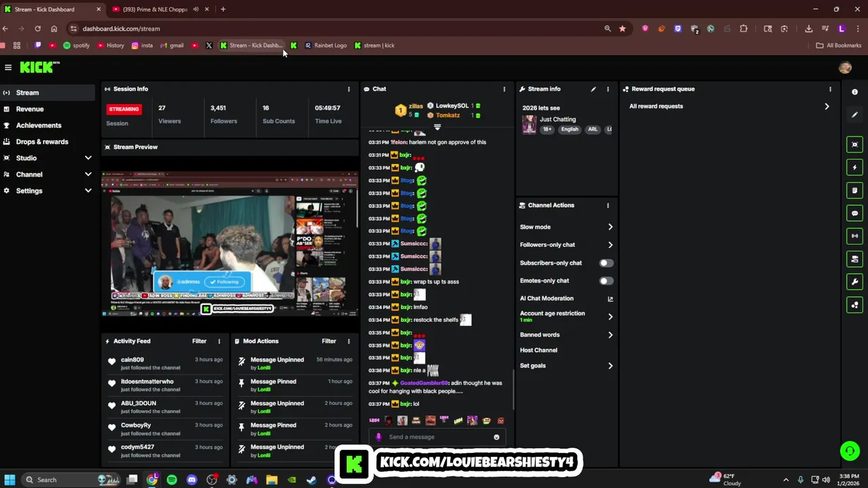Image resolution: width=868 pixels, height=488 pixels.
Task: Open AI Chat Moderation external link
Action: coord(610,298)
